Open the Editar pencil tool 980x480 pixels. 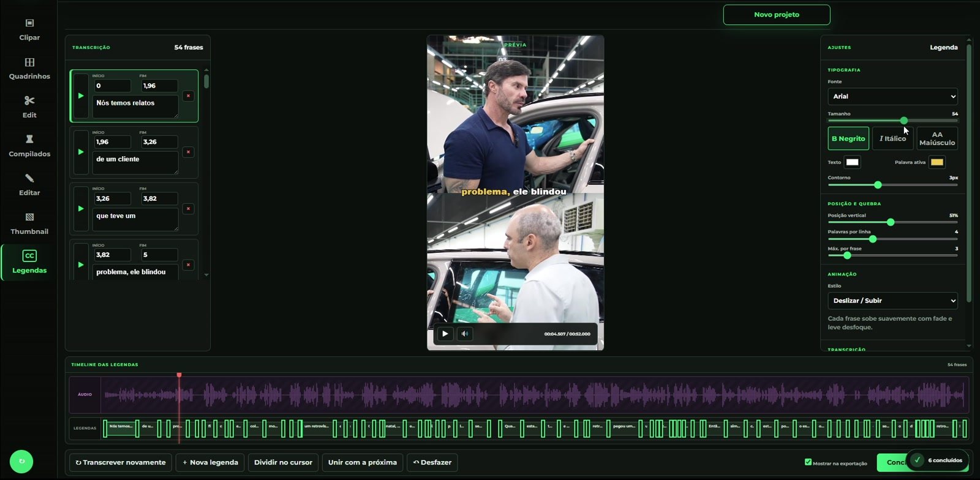(29, 185)
